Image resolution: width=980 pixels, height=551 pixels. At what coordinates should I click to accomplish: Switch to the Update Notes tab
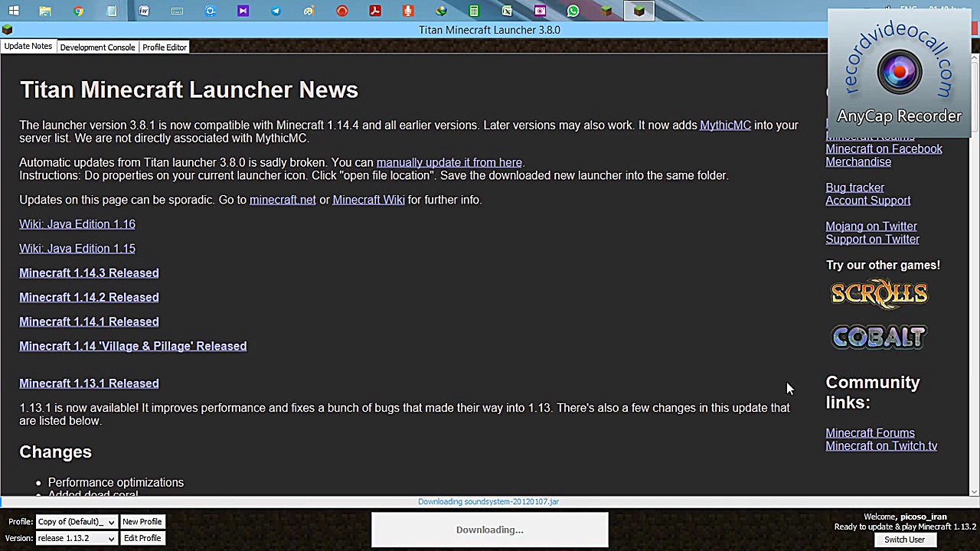coord(28,47)
